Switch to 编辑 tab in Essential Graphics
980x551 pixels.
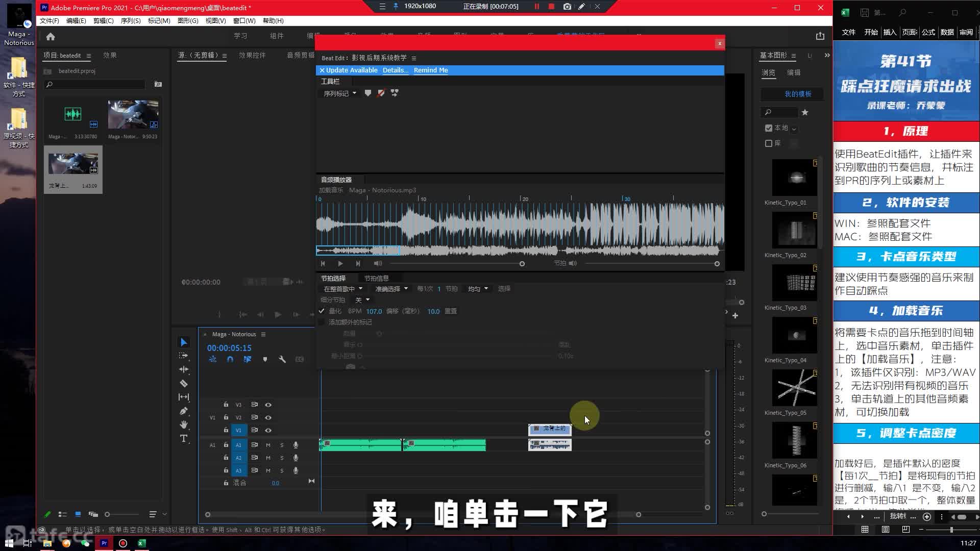pos(794,72)
